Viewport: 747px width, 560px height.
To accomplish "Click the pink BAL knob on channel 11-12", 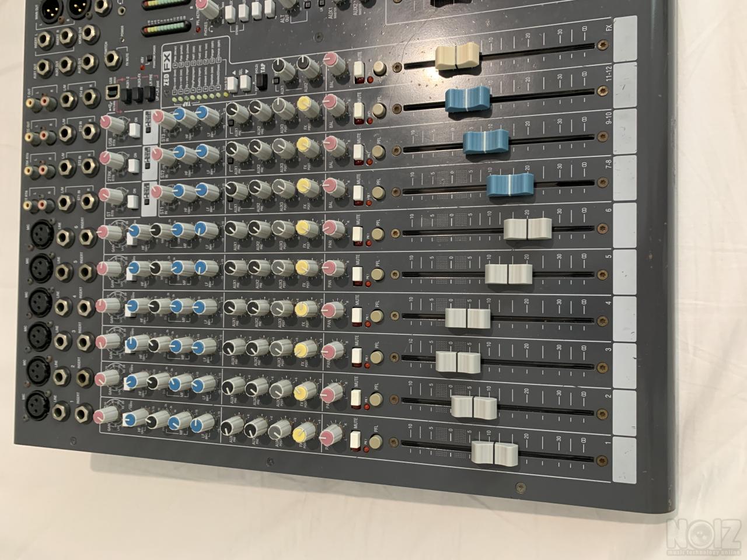I will click(335, 106).
